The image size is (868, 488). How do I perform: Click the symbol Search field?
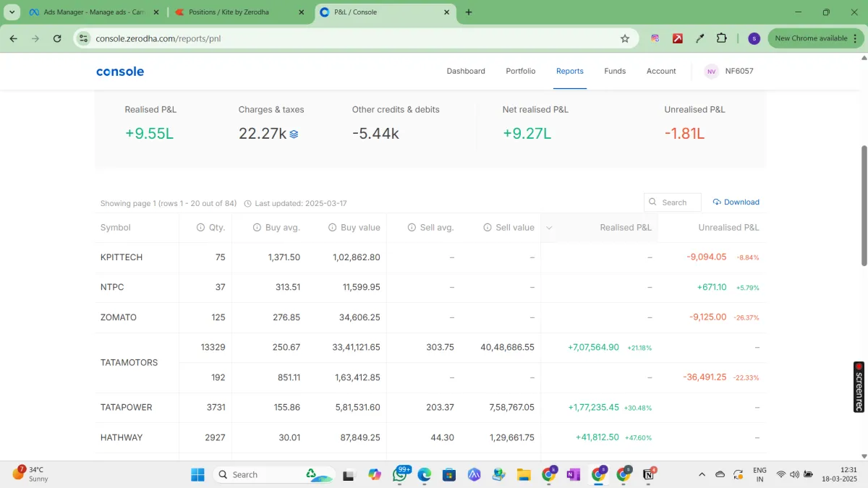click(x=673, y=202)
